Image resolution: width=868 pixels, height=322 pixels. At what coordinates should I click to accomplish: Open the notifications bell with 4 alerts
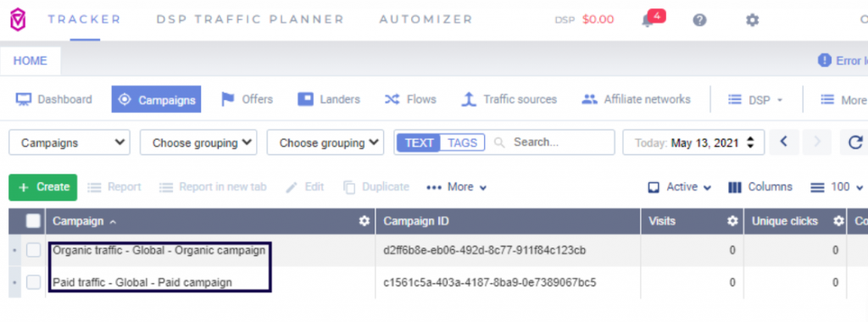pos(648,20)
